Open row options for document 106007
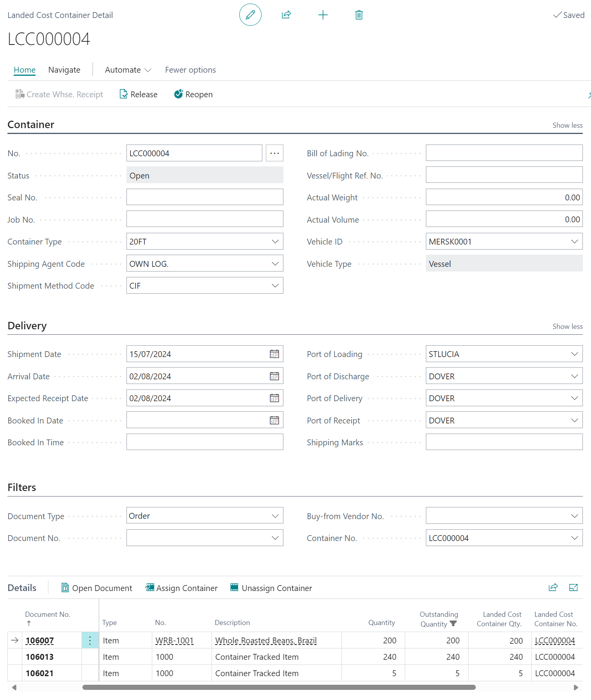 click(x=90, y=640)
